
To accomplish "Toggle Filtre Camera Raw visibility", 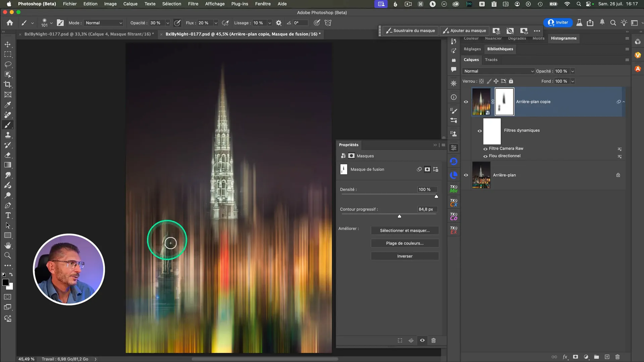I will [x=485, y=149].
